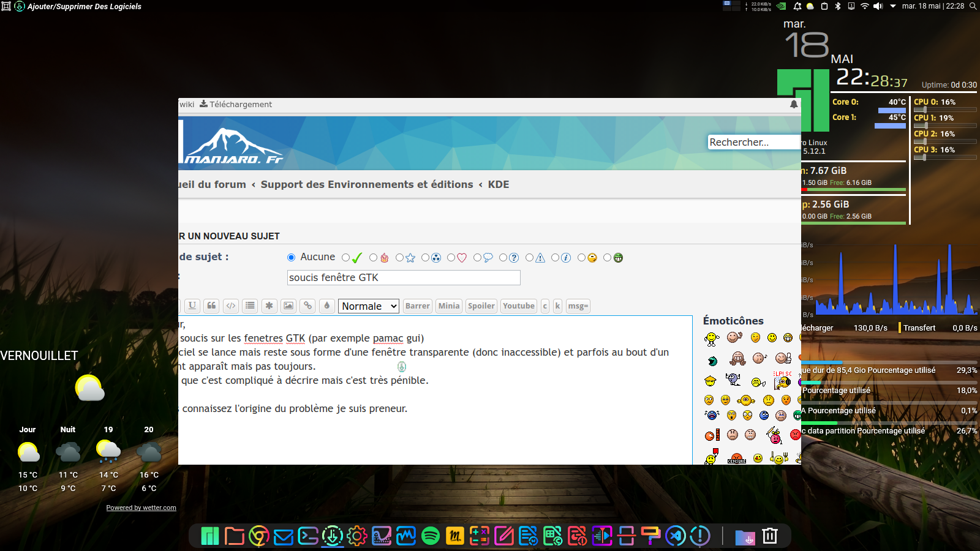Open the Téléchargement menu link
980x551 pixels.
tap(236, 104)
